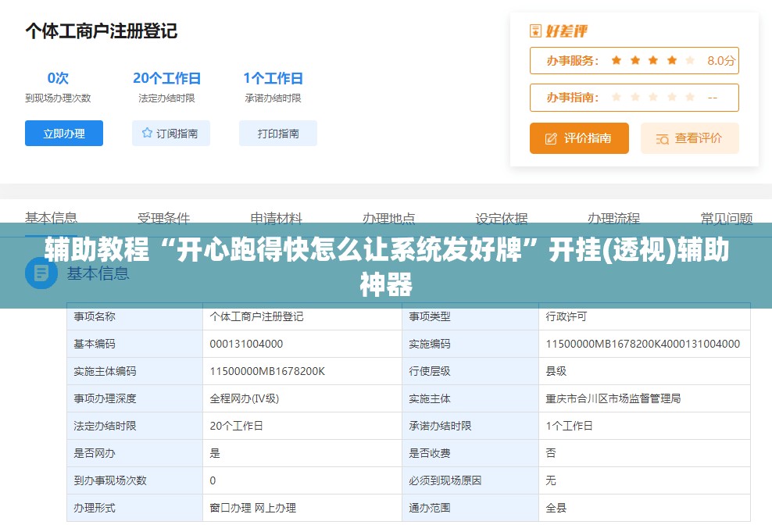The height and width of the screenshot is (532, 772).
Task: Click the page title 个体工商户注册登记 heading
Action: coord(101,31)
